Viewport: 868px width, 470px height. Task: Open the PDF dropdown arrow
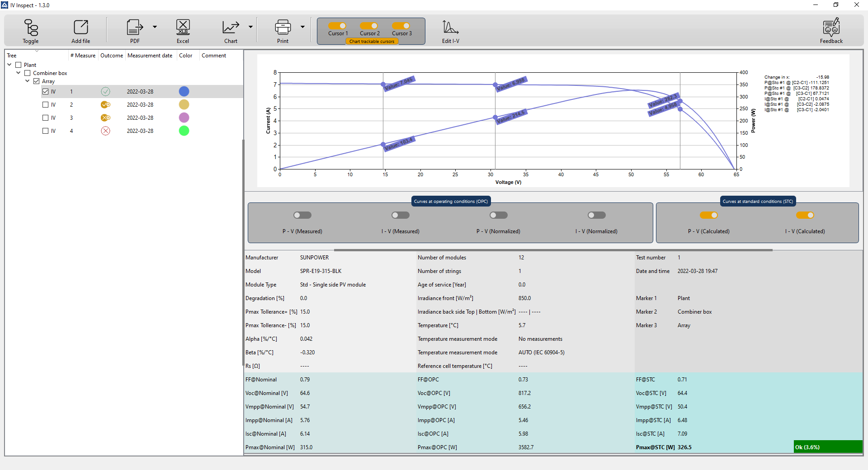155,27
